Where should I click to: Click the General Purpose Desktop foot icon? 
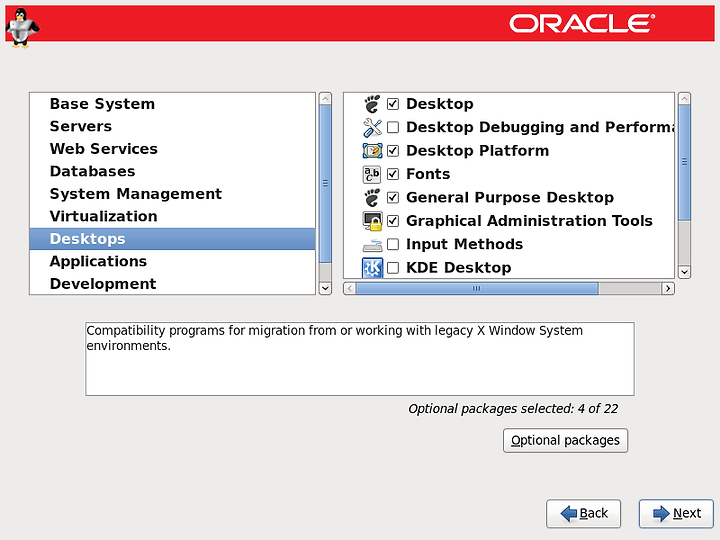(372, 197)
